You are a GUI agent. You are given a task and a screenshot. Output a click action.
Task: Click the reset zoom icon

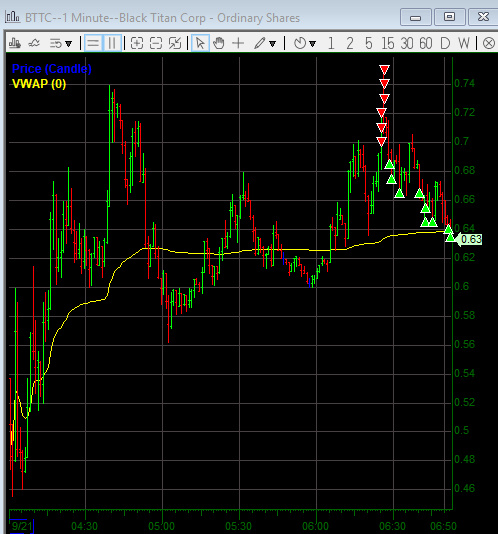tap(175, 43)
